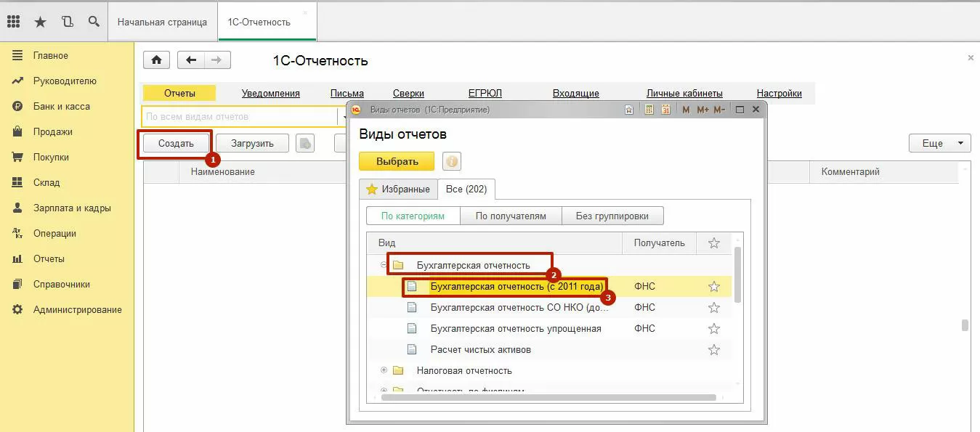Image resolution: width=980 pixels, height=432 pixels.
Task: Go forward with the right arrow
Action: pos(217,60)
